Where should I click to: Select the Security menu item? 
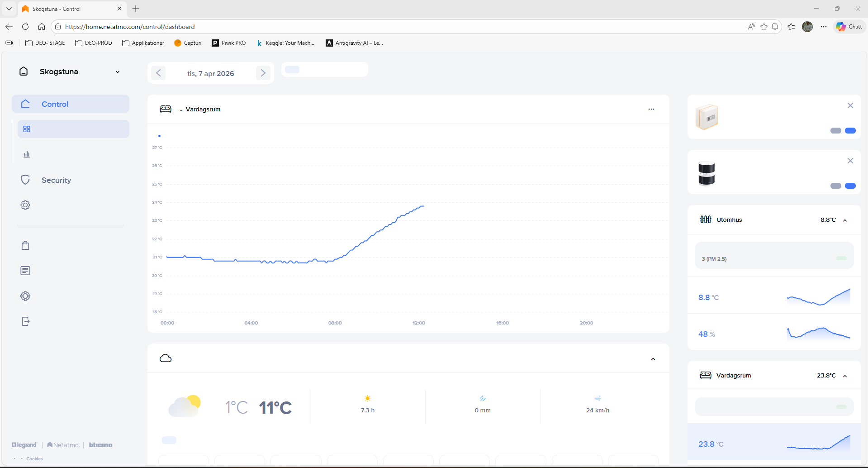(56, 180)
